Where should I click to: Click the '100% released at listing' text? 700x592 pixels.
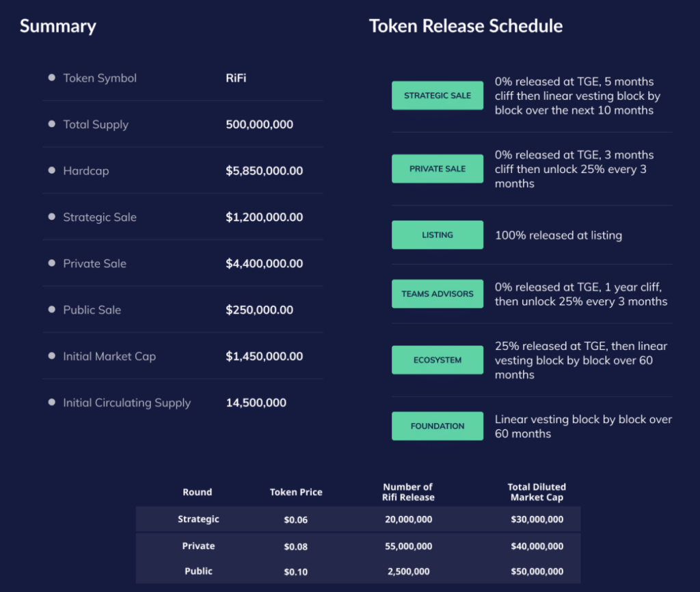click(x=558, y=235)
